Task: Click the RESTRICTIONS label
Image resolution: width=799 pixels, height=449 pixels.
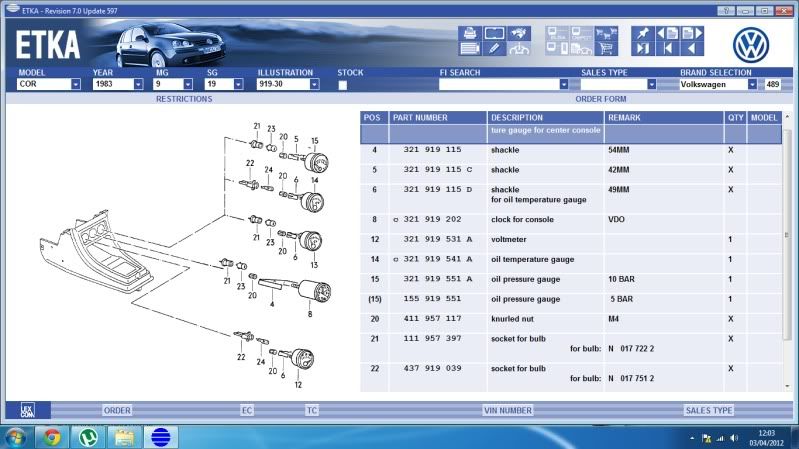Action: [x=184, y=99]
